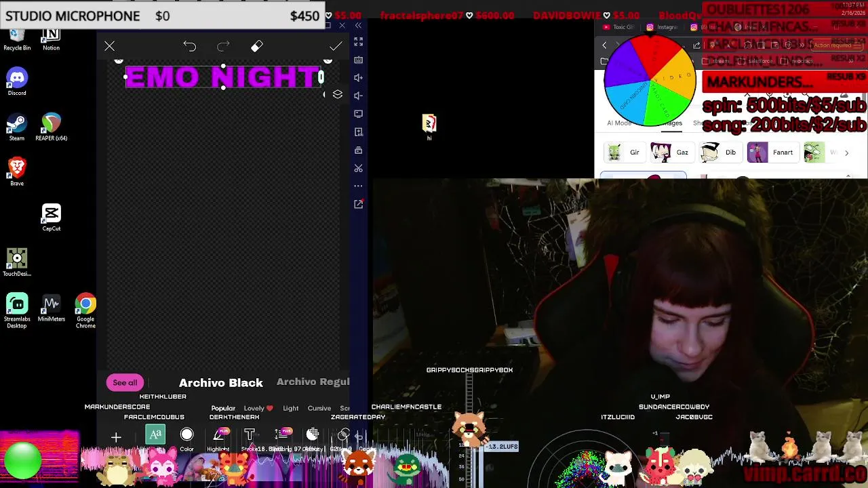Open the salesforce bookmark folder

[755, 61]
